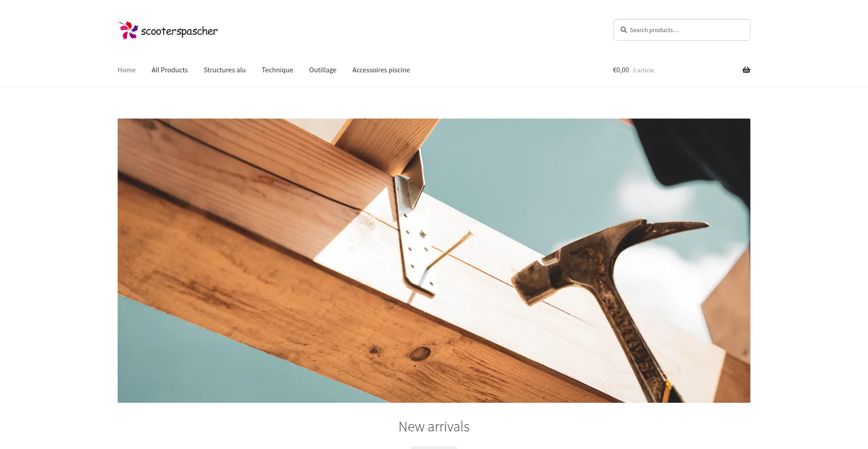This screenshot has height=449, width=868.
Task: Open the Outillage category
Action: 323,70
